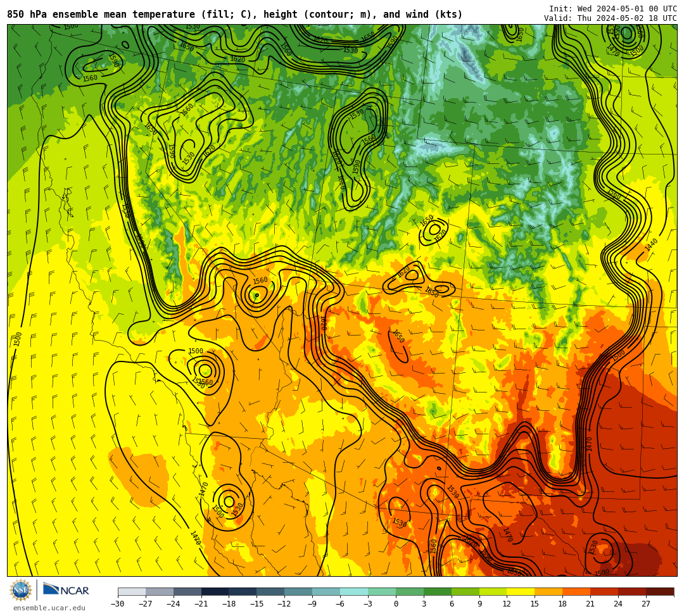Click the 15 colorbar label
Screen dimensions: 684x616
coord(535,604)
